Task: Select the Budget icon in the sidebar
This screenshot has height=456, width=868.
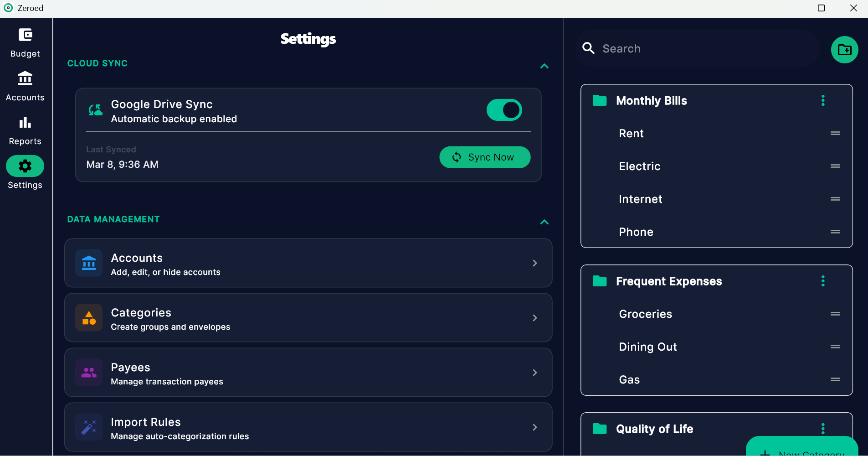Action: 25,35
